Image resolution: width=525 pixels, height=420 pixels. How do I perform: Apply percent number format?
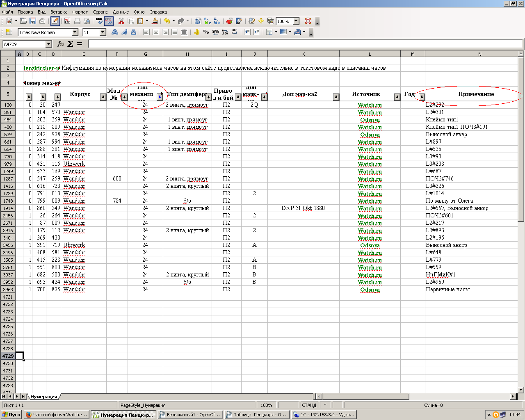click(206, 32)
